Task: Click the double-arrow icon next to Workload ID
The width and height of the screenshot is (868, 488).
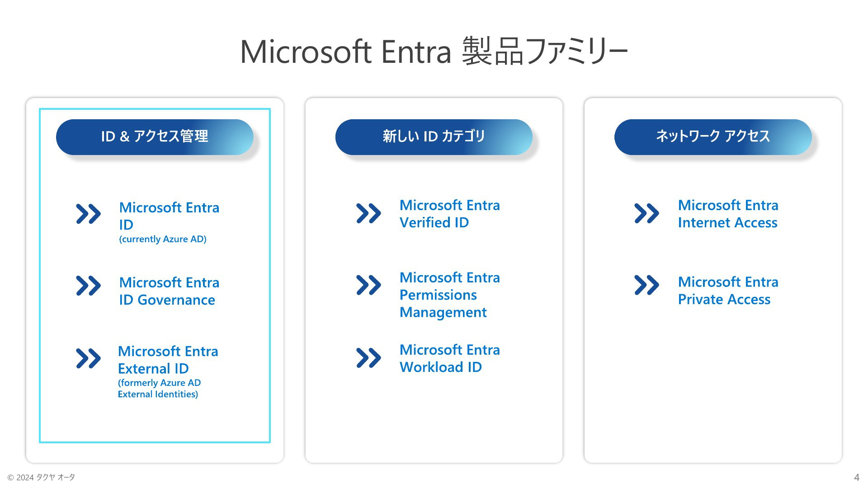Action: click(368, 358)
